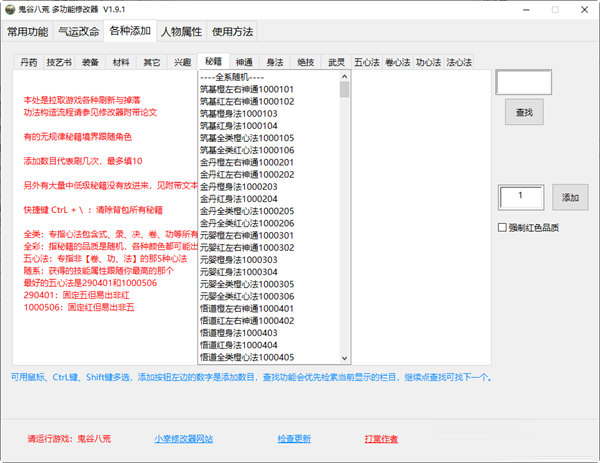Image resolution: width=600 pixels, height=463 pixels.
Task: Open the 武灵 sub-tab
Action: [x=336, y=62]
